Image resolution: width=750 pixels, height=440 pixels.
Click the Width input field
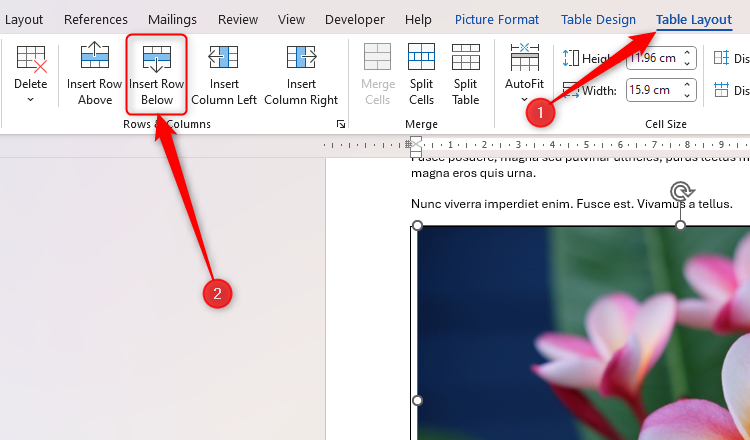tap(651, 92)
